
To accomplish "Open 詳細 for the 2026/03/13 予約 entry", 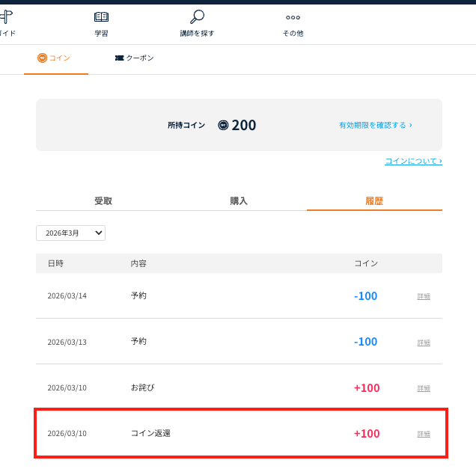I will click(424, 342).
